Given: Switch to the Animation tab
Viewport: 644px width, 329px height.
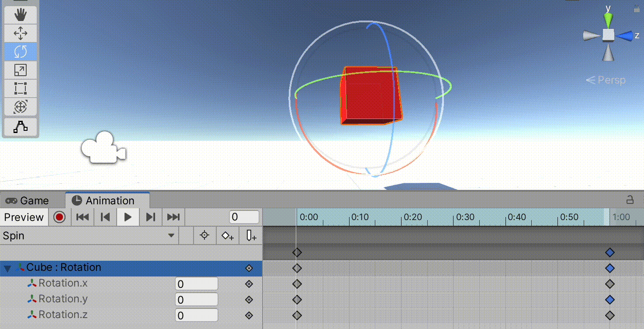Looking at the screenshot, I should pyautogui.click(x=107, y=200).
